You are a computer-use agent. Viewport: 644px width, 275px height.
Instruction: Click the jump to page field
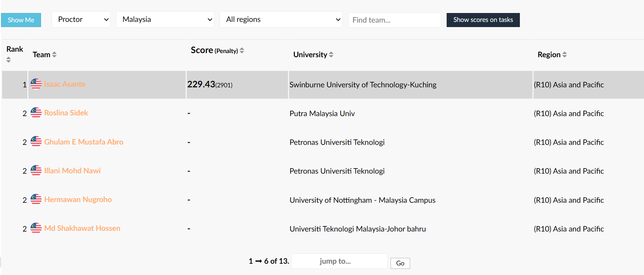pos(339,261)
